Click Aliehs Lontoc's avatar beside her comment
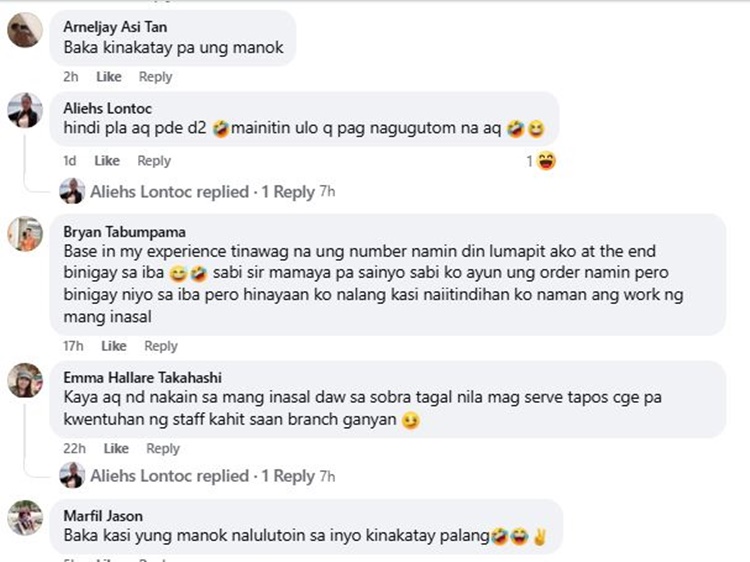This screenshot has height=562, width=750. 25,110
